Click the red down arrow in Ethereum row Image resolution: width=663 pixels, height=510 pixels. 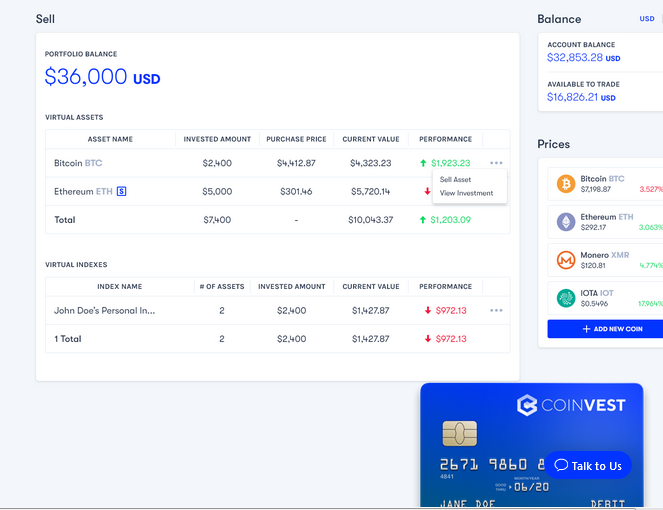tap(427, 192)
